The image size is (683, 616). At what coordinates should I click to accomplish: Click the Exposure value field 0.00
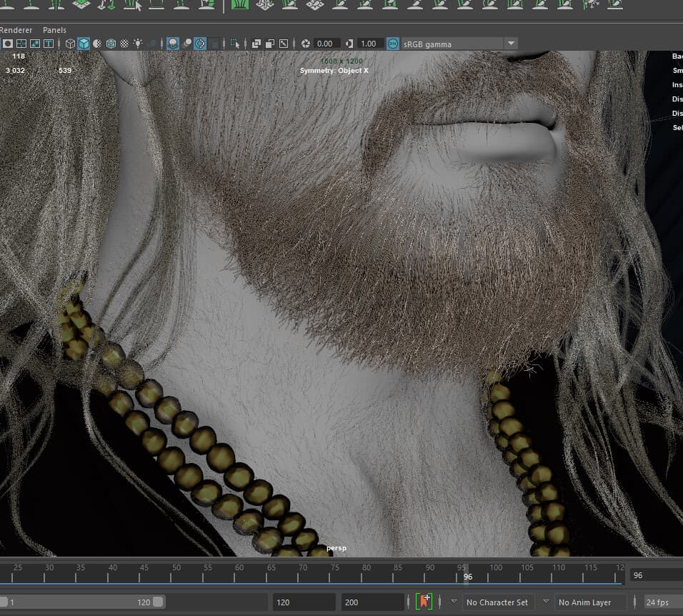(x=326, y=44)
